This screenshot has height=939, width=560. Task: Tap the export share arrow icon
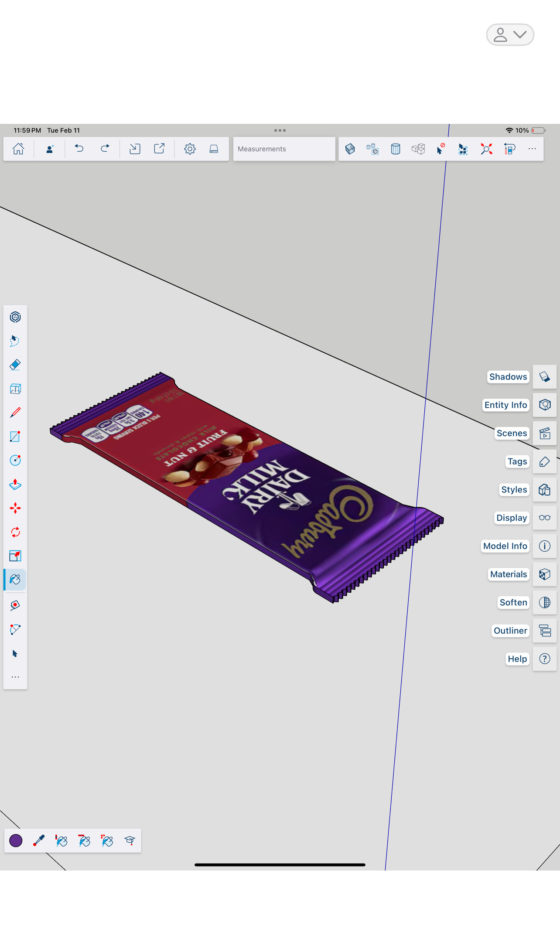159,149
